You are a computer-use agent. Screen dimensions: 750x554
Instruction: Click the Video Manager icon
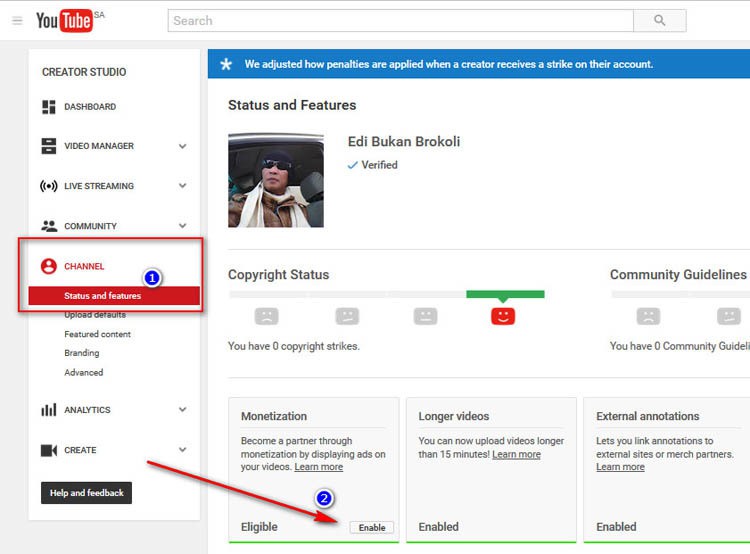point(49,146)
